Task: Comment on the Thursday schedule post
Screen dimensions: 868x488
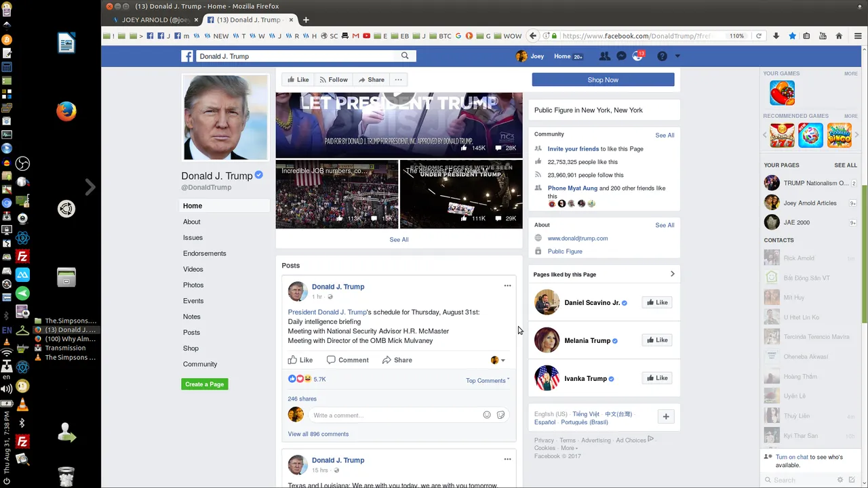Action: tap(348, 361)
